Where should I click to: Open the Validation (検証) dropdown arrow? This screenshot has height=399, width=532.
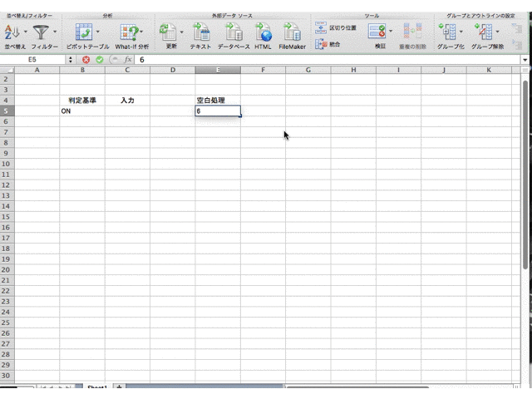pos(392,32)
